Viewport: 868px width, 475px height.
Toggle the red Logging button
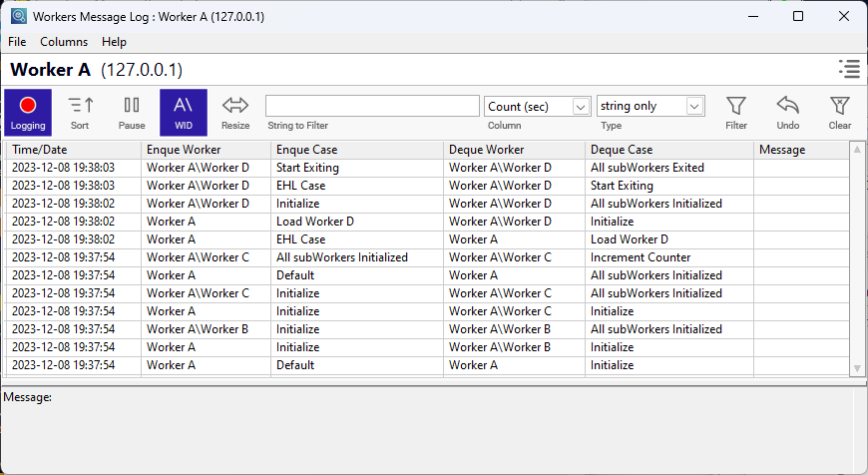28,112
